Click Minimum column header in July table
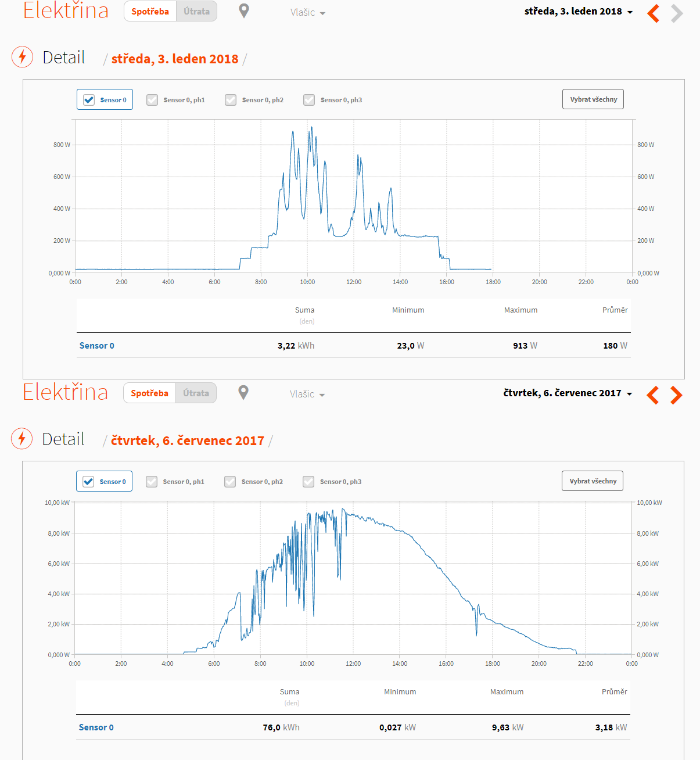700x760 pixels. coord(400,692)
